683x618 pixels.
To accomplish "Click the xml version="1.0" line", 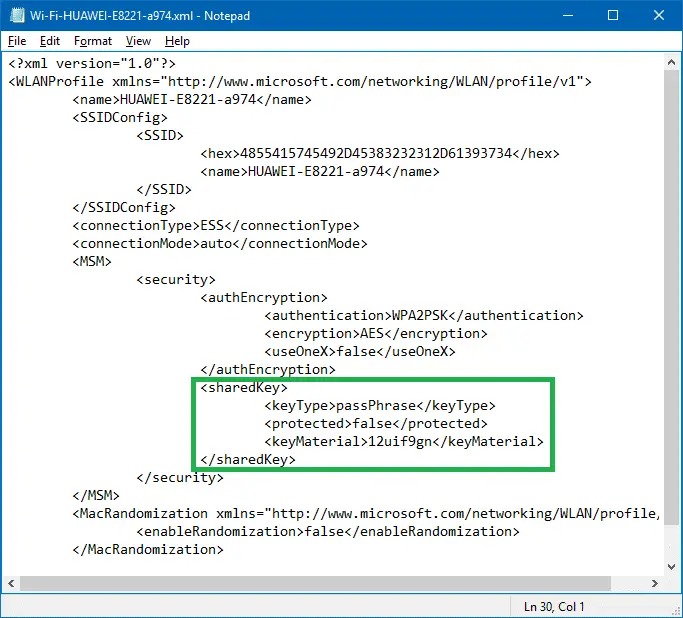I will point(92,64).
